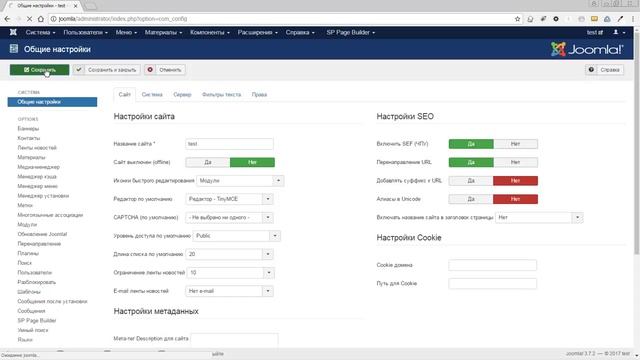Set Алиасы в Unicode to Да
This screenshot has width=640, height=360.
[471, 199]
